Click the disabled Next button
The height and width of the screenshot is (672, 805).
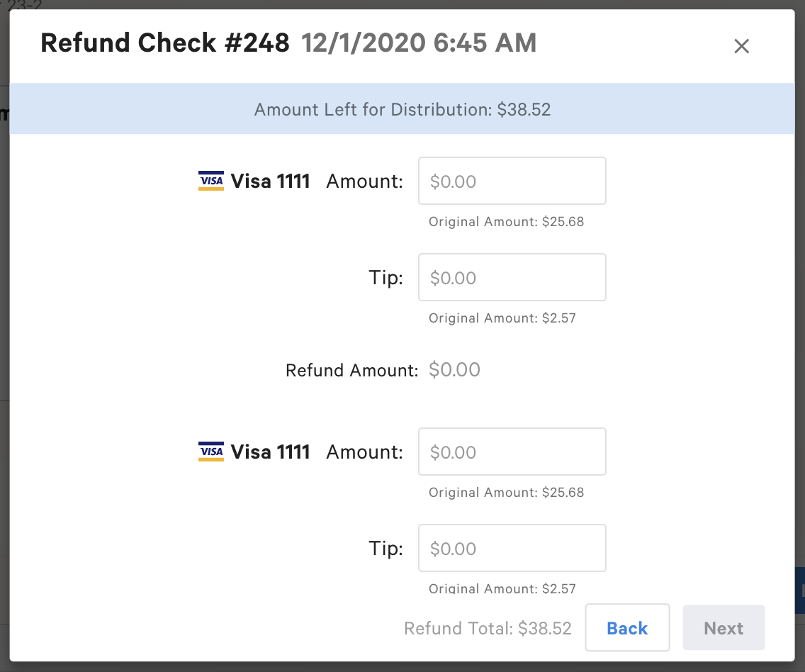tap(723, 627)
